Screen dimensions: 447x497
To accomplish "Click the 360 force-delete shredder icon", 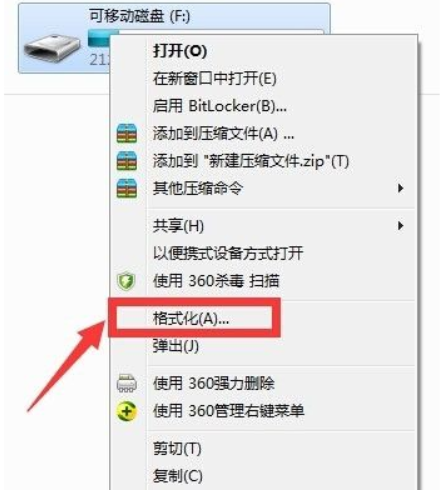I will (x=127, y=383).
